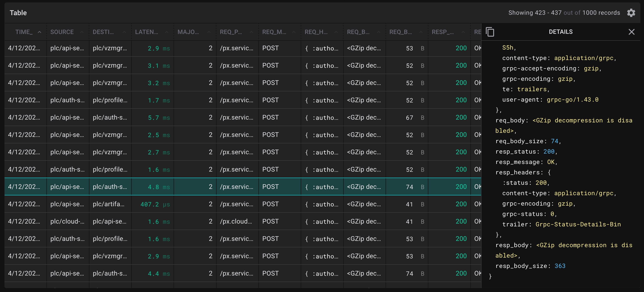Sort the table by TIME_ column
The width and height of the screenshot is (644, 292).
click(x=40, y=32)
